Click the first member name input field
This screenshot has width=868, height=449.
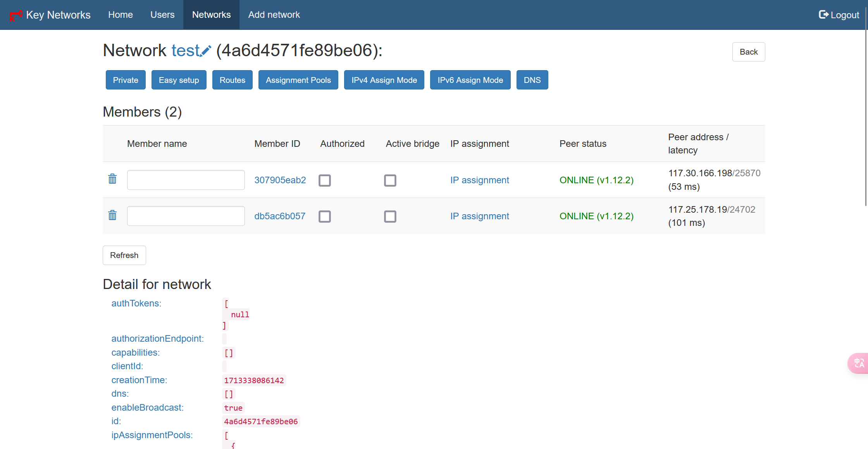pos(186,180)
